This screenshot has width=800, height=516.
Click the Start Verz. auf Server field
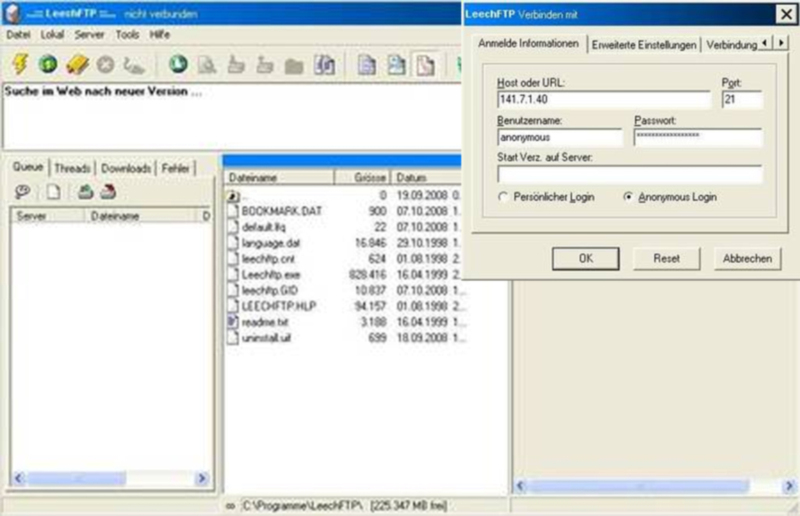click(x=630, y=174)
